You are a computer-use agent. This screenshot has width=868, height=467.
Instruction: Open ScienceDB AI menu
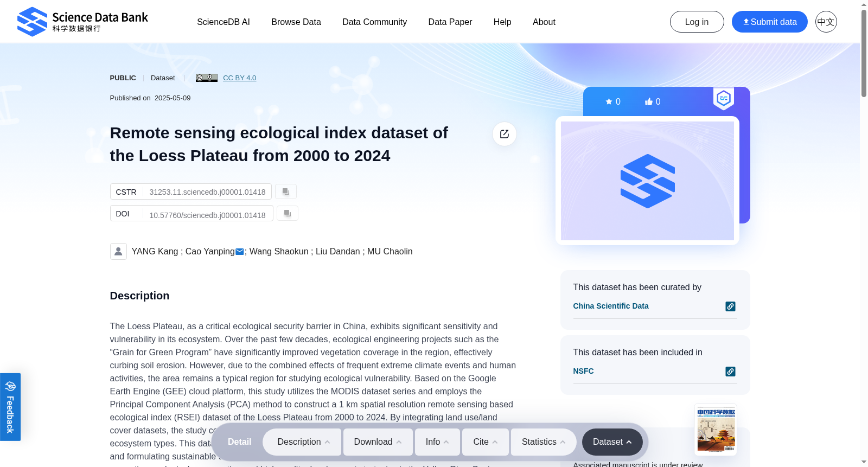tap(224, 22)
